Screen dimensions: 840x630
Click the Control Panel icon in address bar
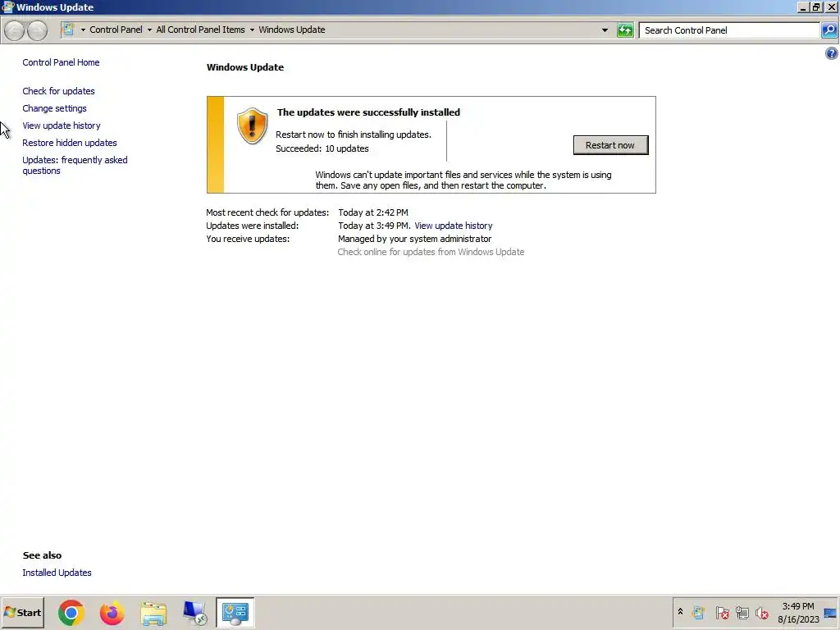[68, 30]
